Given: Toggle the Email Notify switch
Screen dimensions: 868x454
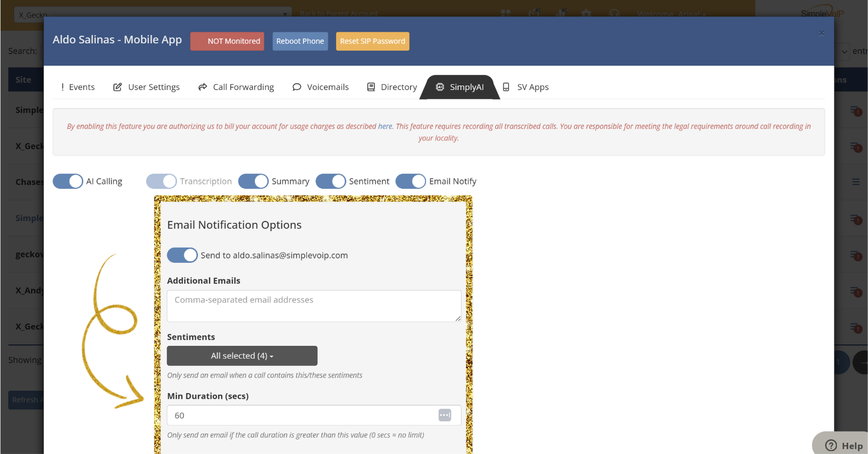Looking at the screenshot, I should tap(411, 181).
